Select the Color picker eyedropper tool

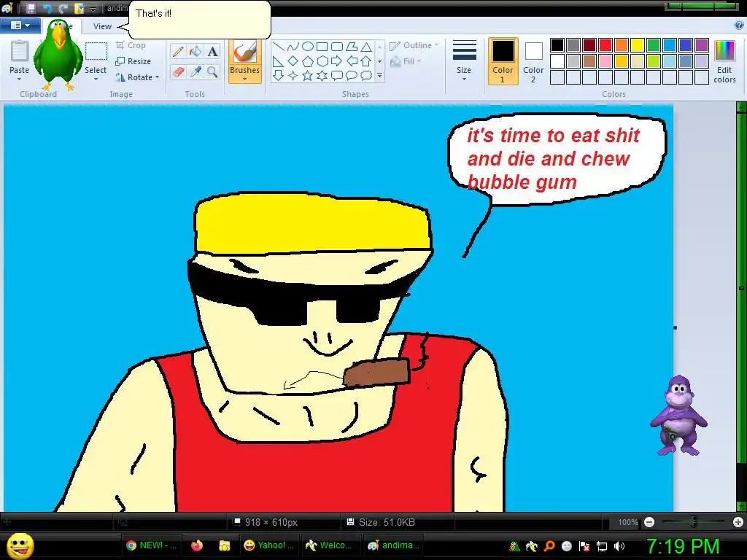tap(196, 72)
